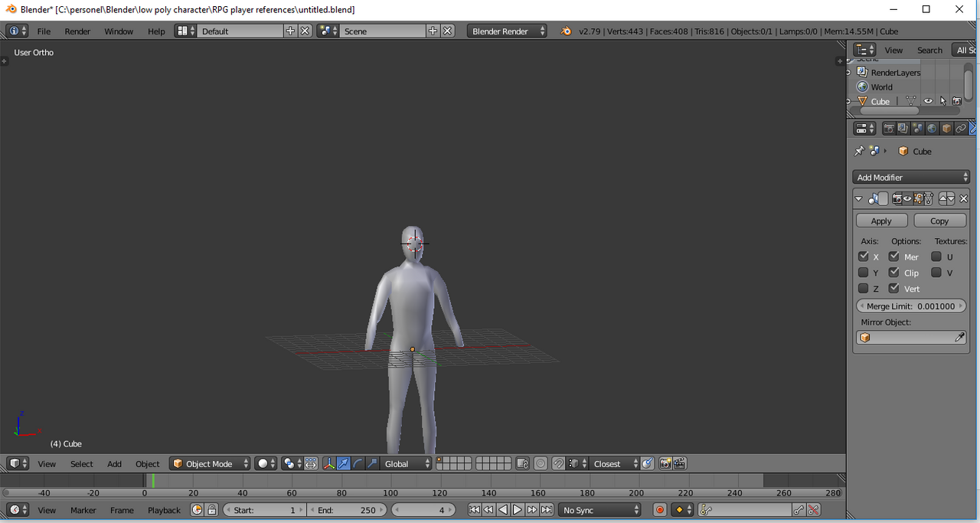Click the OpenGL render animation icon
980x523 pixels.
tap(679, 464)
